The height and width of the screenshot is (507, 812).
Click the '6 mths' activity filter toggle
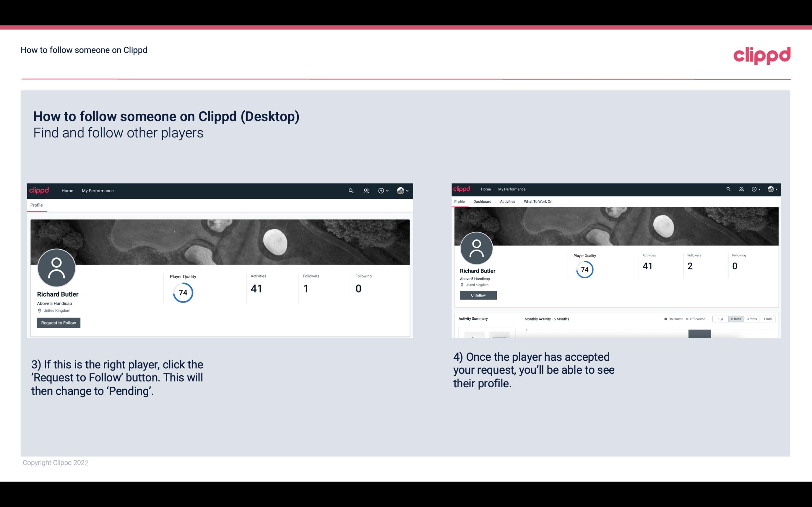click(735, 318)
